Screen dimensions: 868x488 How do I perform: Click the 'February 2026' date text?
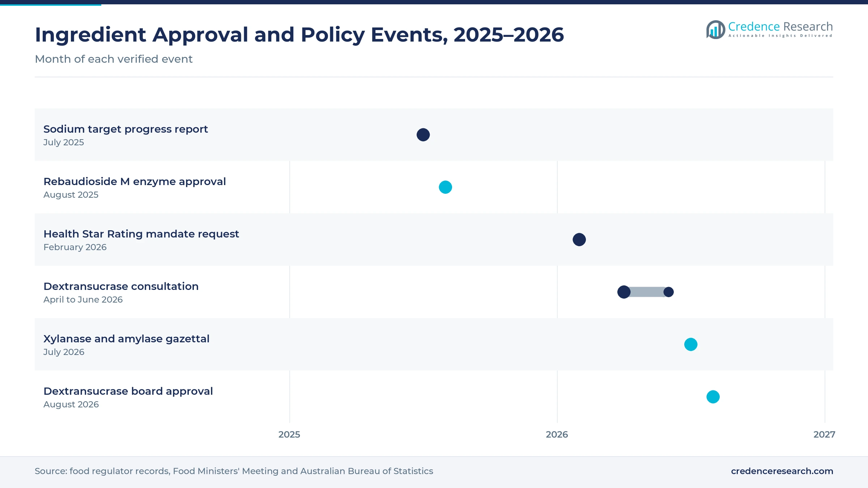pyautogui.click(x=75, y=247)
